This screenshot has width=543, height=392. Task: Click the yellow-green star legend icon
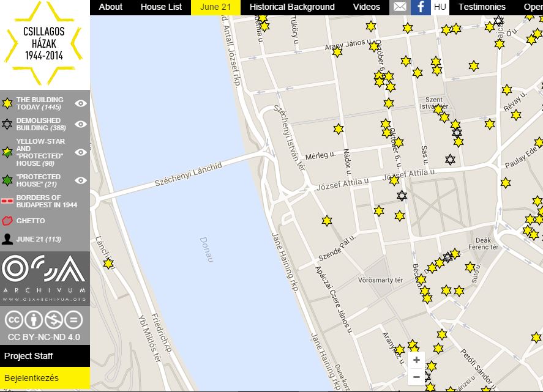pyautogui.click(x=7, y=152)
